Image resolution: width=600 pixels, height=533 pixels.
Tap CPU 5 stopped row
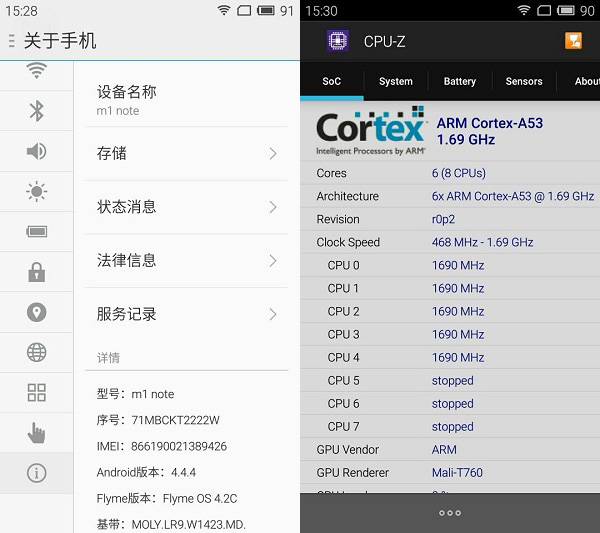pyautogui.click(x=450, y=380)
